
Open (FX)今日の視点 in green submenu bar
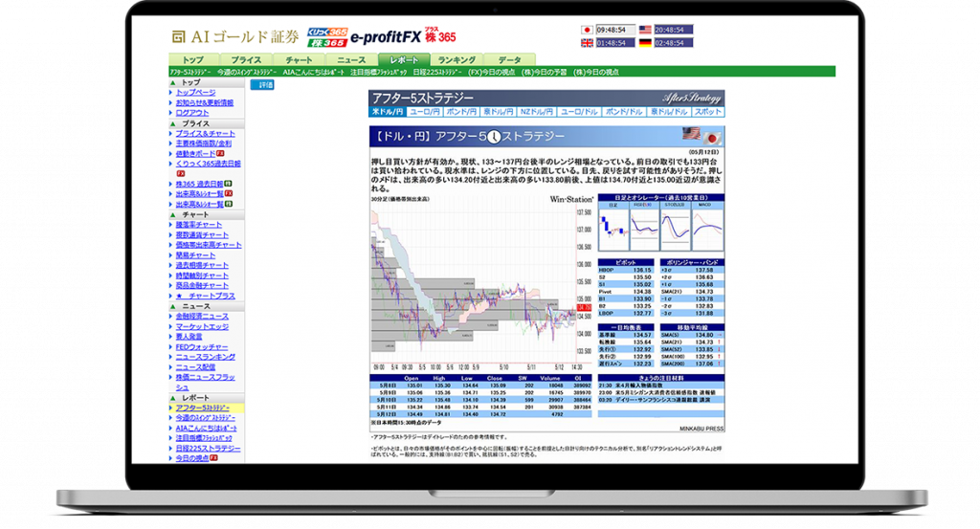coord(491,72)
